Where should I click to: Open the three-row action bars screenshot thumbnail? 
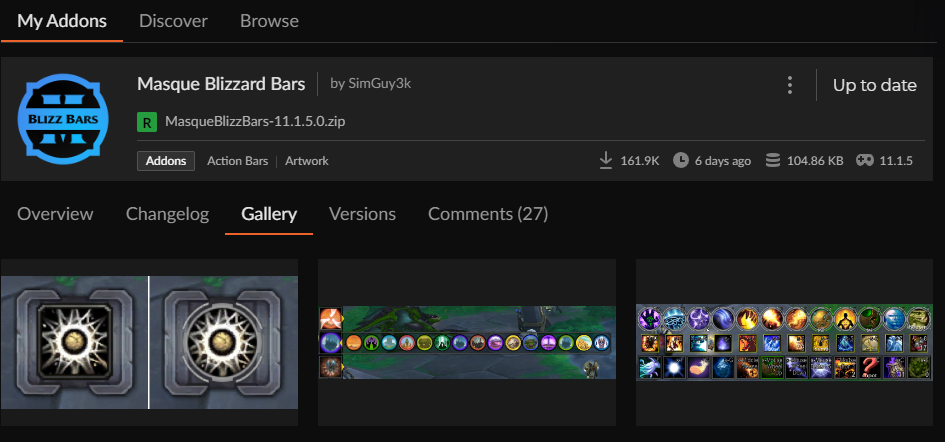[x=784, y=342]
